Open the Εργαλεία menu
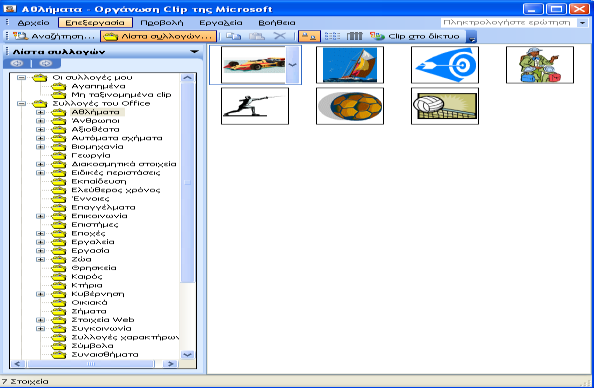594x388 pixels. 221,23
